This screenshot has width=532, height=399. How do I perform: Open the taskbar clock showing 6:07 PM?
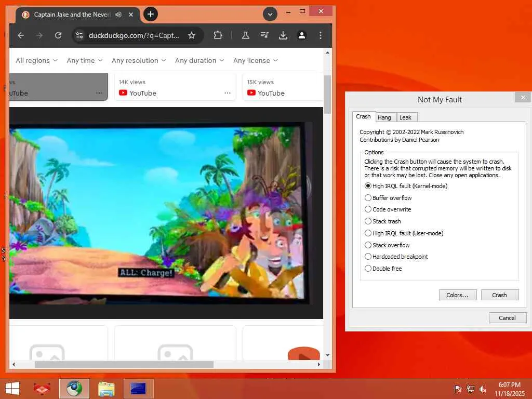(x=509, y=389)
